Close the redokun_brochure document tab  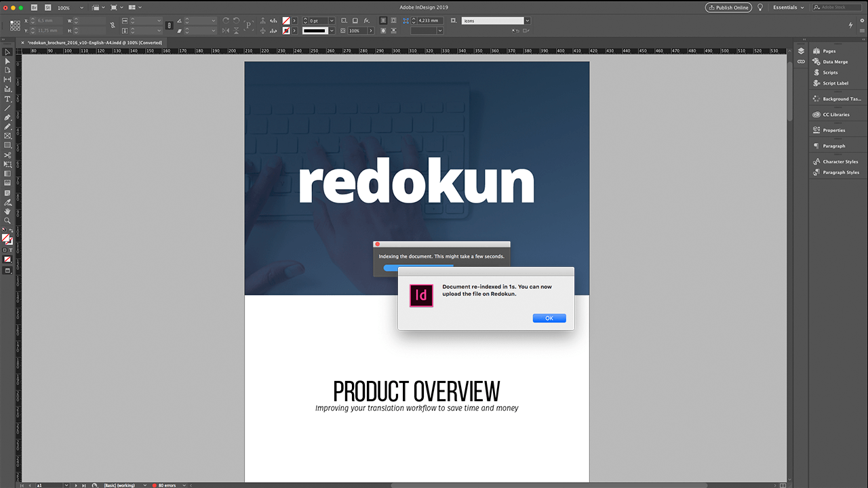point(23,43)
